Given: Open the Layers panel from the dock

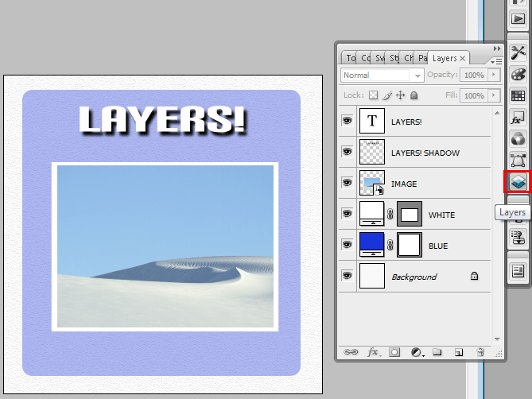Looking at the screenshot, I should click(518, 182).
